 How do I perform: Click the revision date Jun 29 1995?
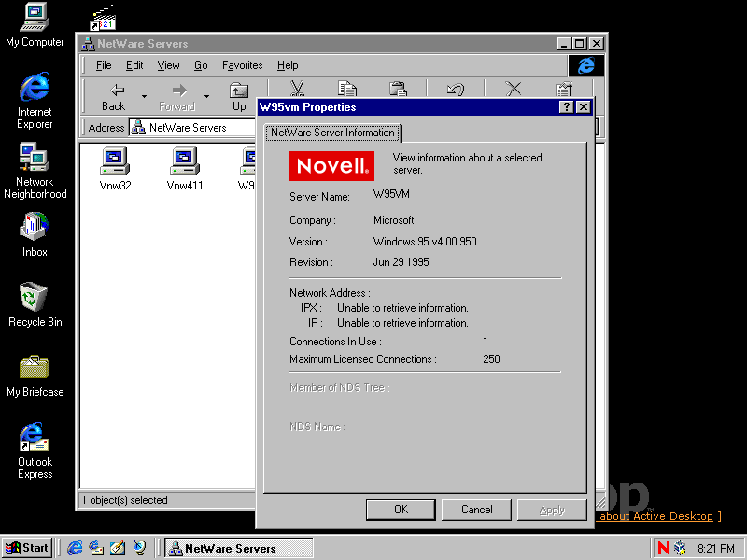point(402,262)
